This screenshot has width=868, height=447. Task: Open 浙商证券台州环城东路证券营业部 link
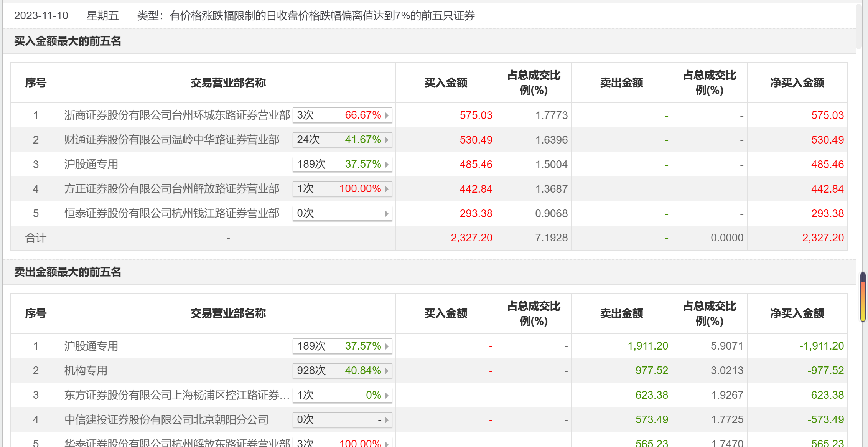pyautogui.click(x=177, y=115)
